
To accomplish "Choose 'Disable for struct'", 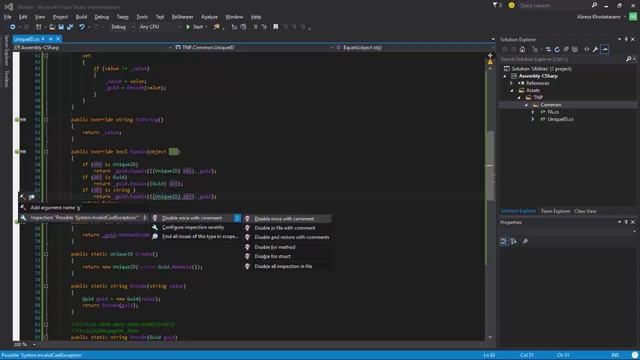I will pos(272,256).
